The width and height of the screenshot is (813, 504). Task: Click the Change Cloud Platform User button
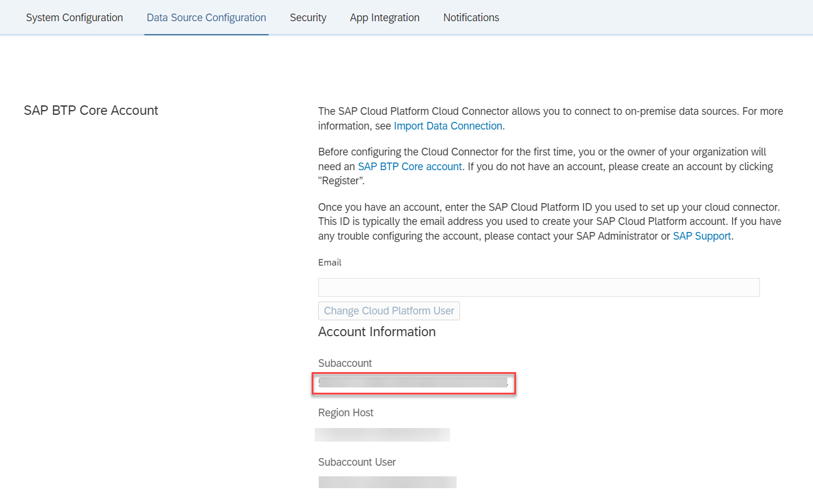point(389,311)
